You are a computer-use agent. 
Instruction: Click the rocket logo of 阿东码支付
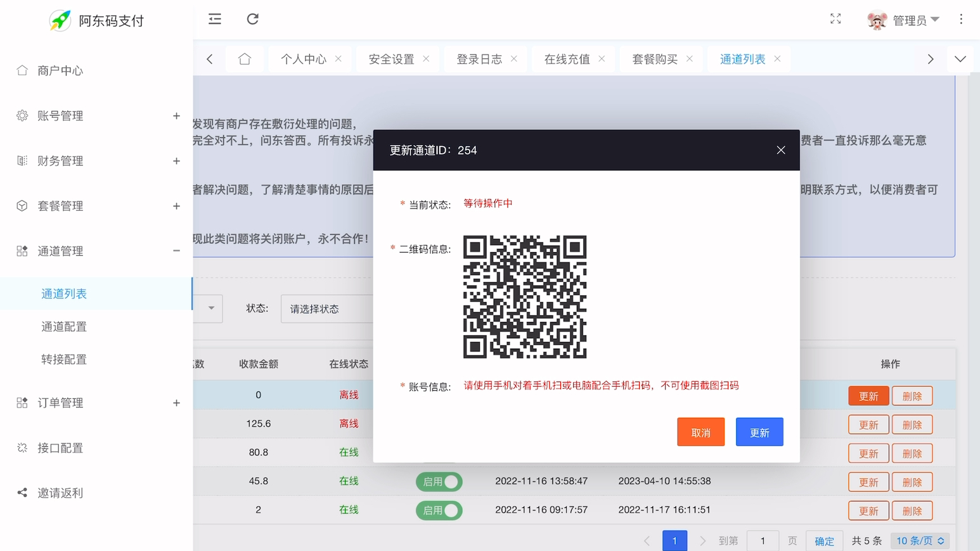[x=60, y=20]
